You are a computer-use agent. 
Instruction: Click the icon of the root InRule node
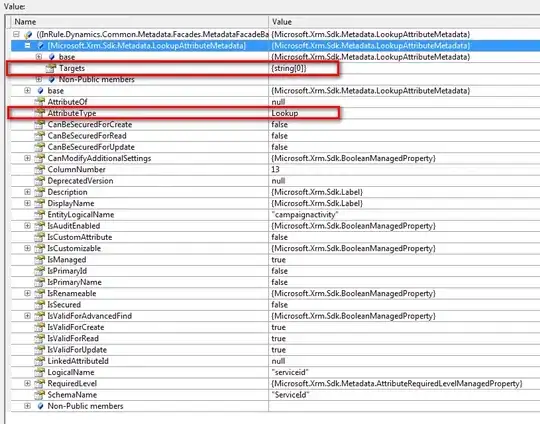point(28,34)
